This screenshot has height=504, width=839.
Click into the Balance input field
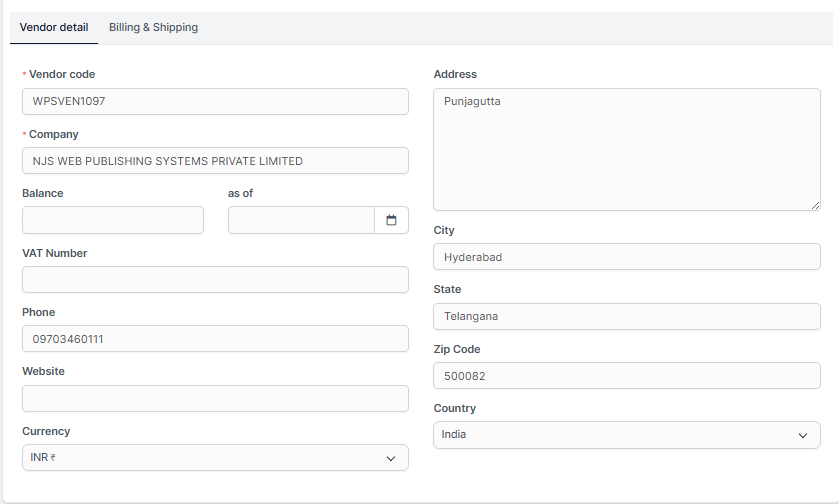coord(112,220)
